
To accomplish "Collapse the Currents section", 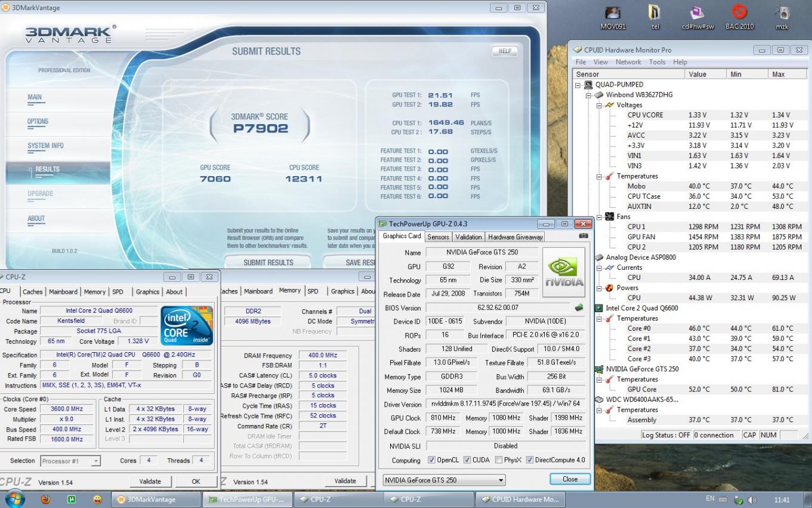I will pyautogui.click(x=599, y=267).
